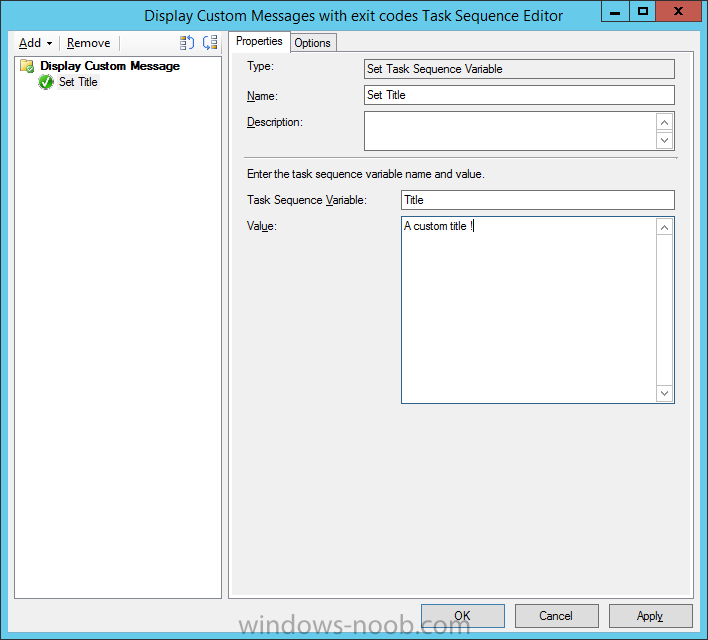The width and height of the screenshot is (708, 640).
Task: Close the Task Sequence Editor window
Action: [678, 11]
